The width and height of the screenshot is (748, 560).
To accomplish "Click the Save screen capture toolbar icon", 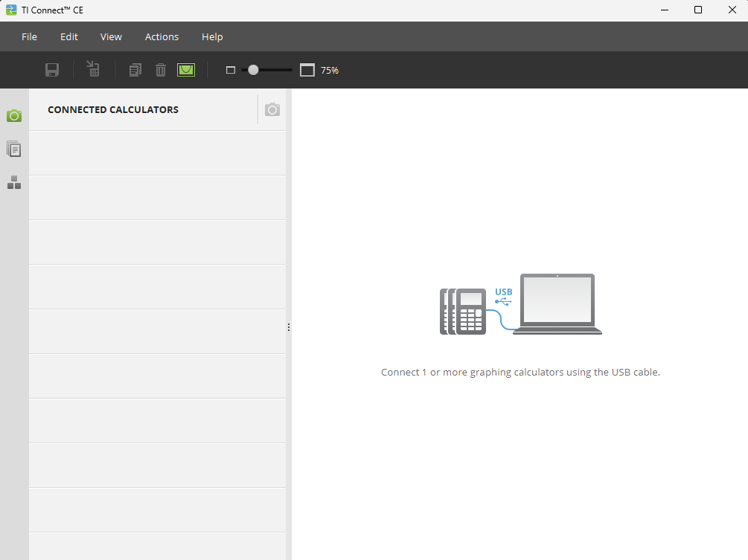I will coord(52,70).
